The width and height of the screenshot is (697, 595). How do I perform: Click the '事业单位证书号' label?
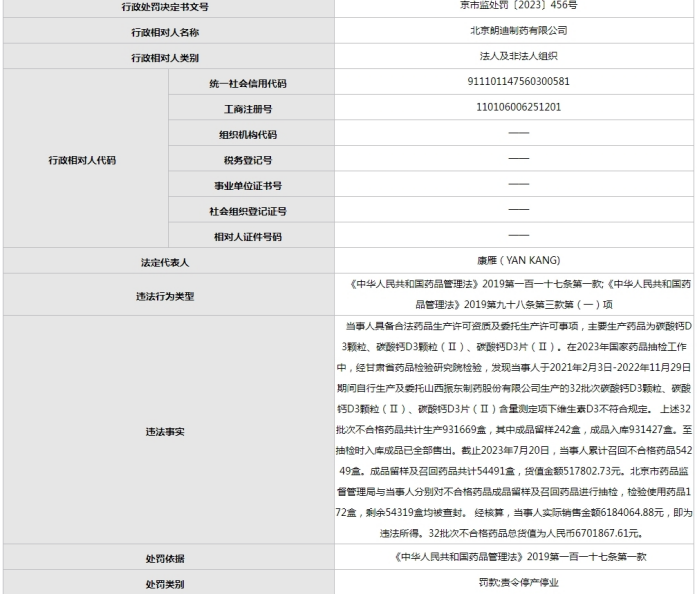coord(248,186)
